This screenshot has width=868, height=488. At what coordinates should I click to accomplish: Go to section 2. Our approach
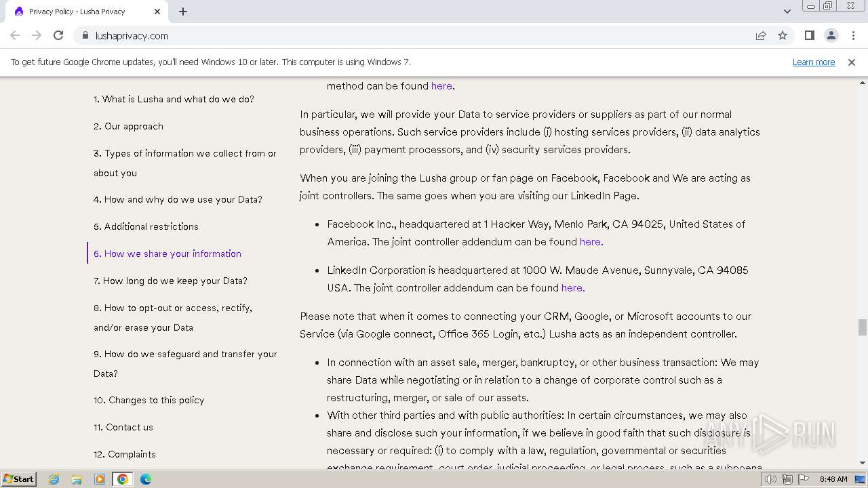pos(128,126)
